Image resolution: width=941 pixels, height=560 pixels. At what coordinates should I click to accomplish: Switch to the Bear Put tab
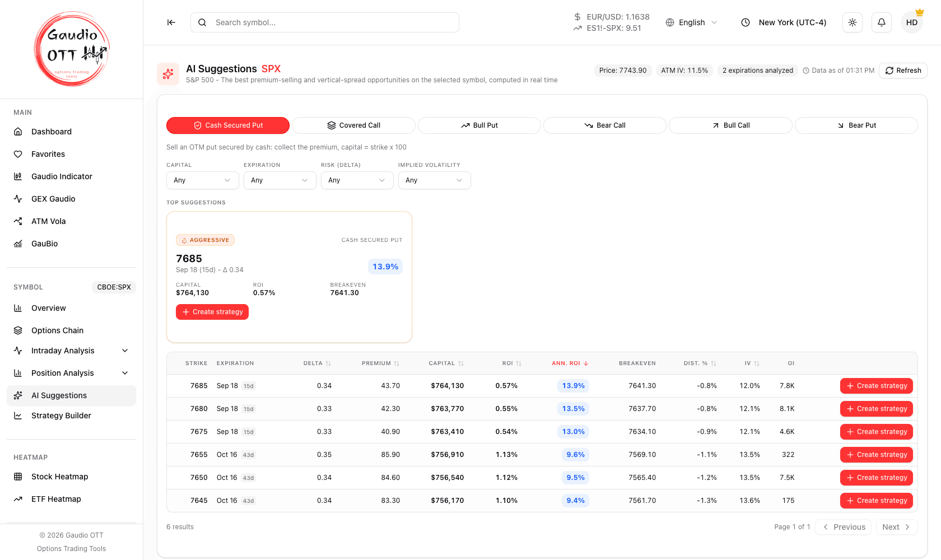(x=856, y=125)
